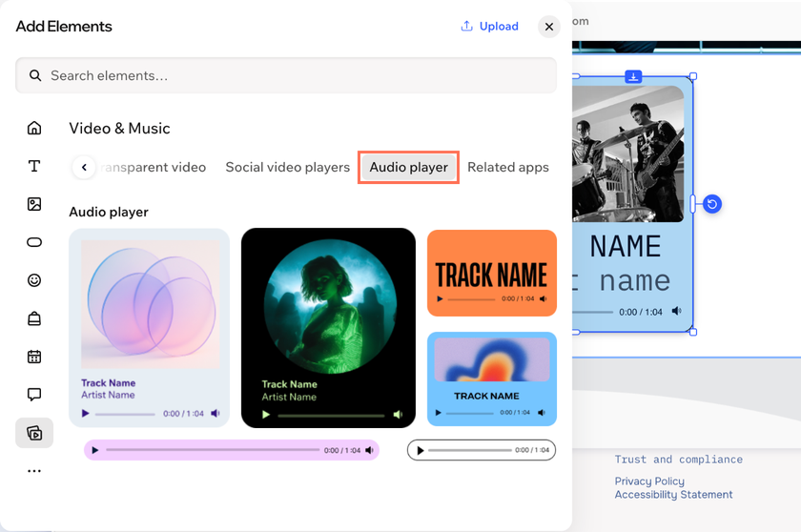The image size is (801, 532).
Task: Open the Image elements category
Action: pyautogui.click(x=34, y=204)
